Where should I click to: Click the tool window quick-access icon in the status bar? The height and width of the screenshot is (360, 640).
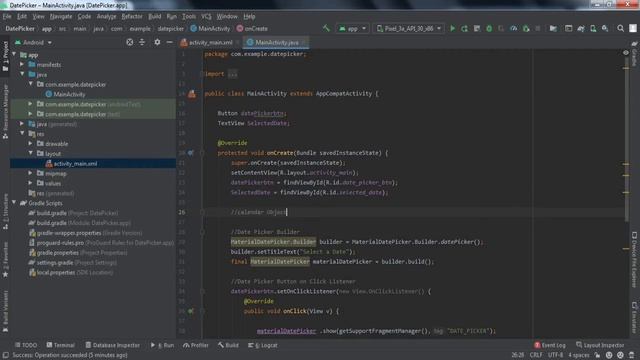pos(5,355)
